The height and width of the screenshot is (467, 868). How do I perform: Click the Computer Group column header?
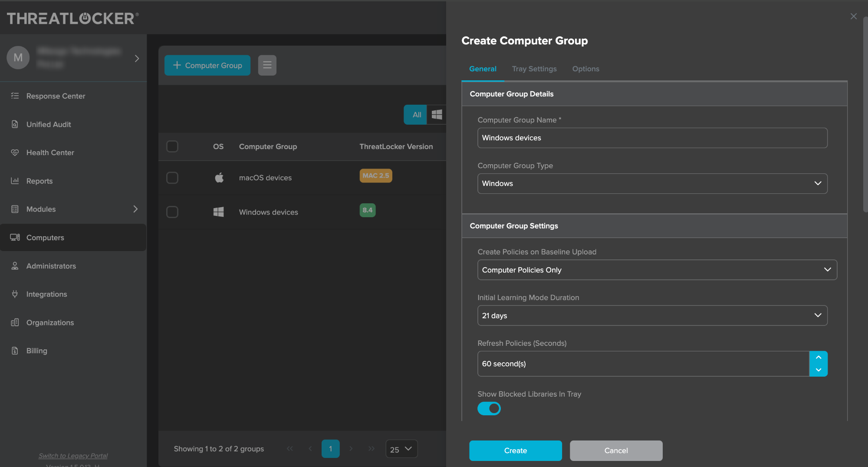coord(268,146)
